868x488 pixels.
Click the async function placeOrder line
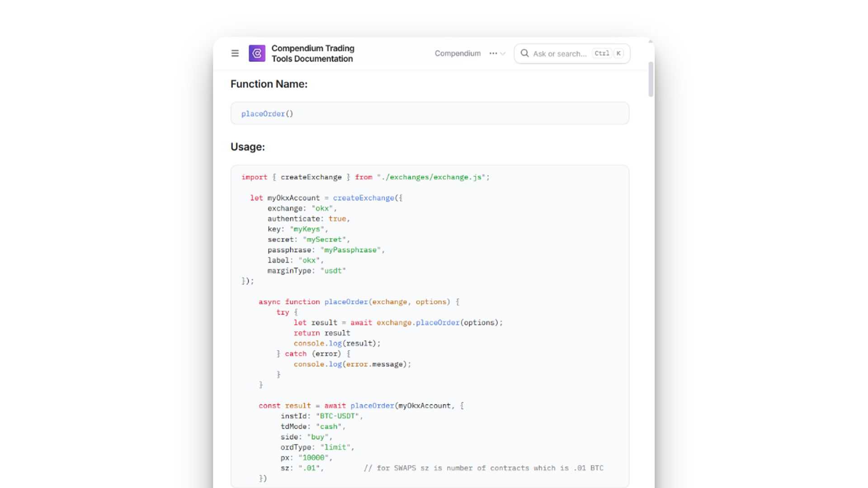(359, 302)
